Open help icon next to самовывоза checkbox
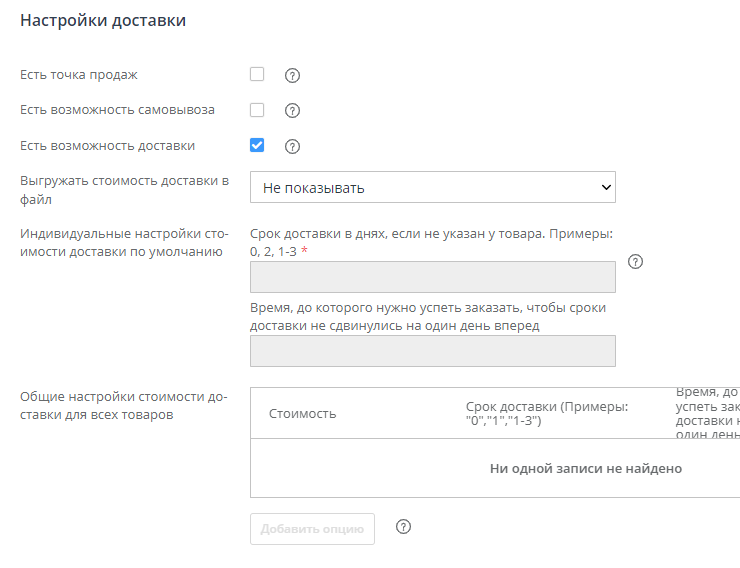Image resolution: width=740 pixels, height=568 pixels. click(293, 111)
